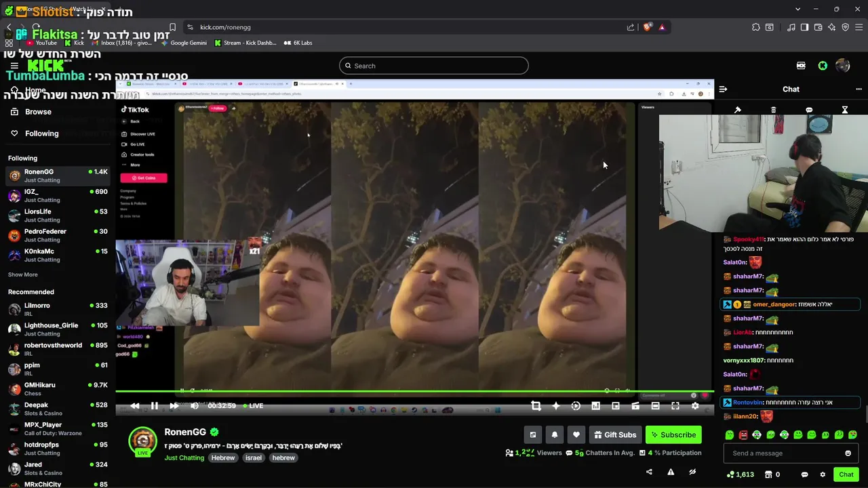Open the emoji picker smiley icon
This screenshot has width=868, height=488.
click(848, 453)
